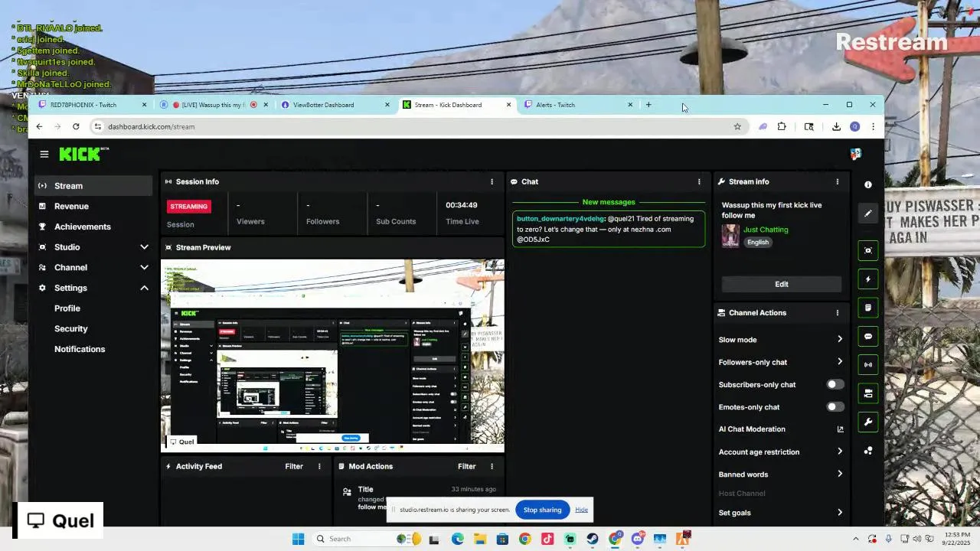Select Stream in the sidebar
Viewport: 980px width, 551px height.
click(x=93, y=186)
